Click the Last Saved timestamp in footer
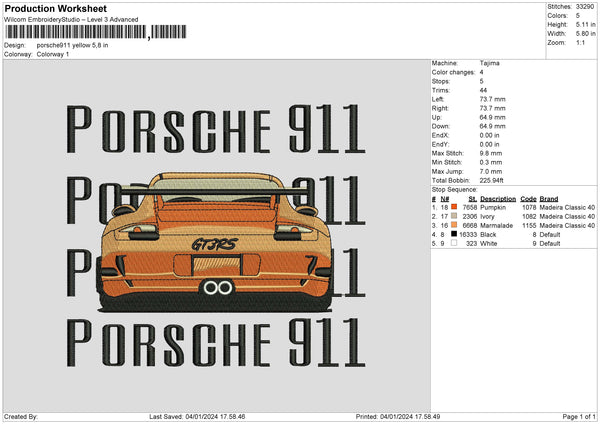The image size is (600, 424). (x=197, y=416)
